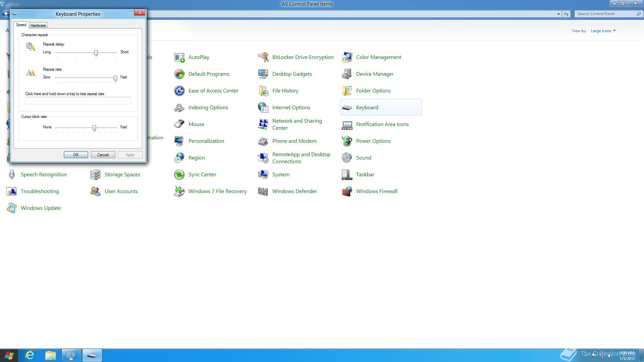Open the Phone and Modem icon
Screen dimensions: 644x362
tap(263, 141)
